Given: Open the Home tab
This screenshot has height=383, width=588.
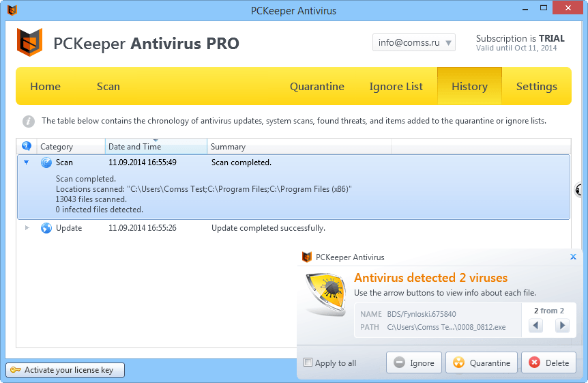Looking at the screenshot, I should (x=46, y=86).
